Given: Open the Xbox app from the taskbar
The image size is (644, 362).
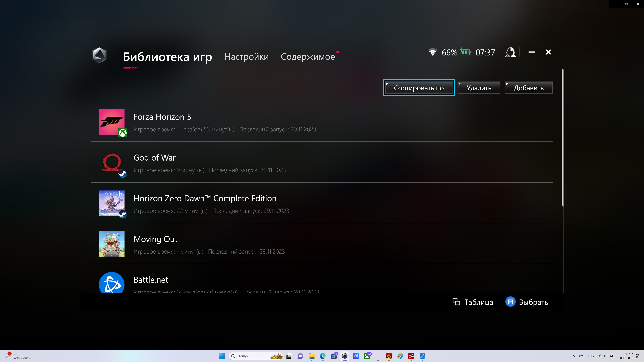Looking at the screenshot, I should pyautogui.click(x=367, y=356).
